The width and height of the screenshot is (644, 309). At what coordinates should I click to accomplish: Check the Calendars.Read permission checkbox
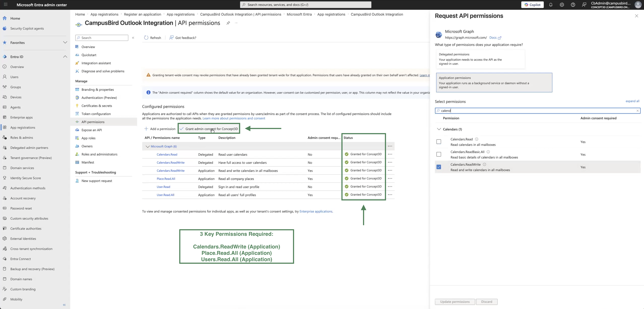coord(439,142)
